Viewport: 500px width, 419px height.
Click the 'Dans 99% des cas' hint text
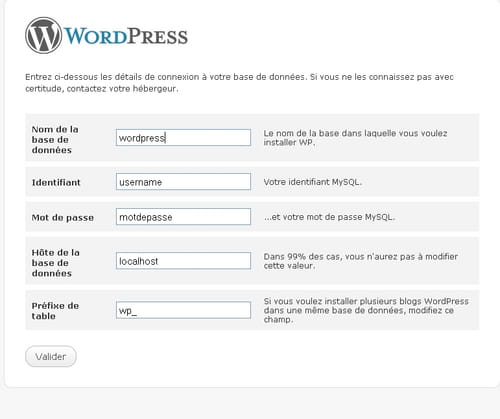click(361, 261)
